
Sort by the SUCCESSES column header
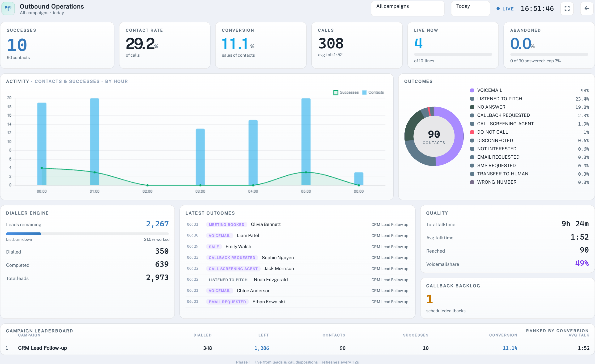(416, 335)
